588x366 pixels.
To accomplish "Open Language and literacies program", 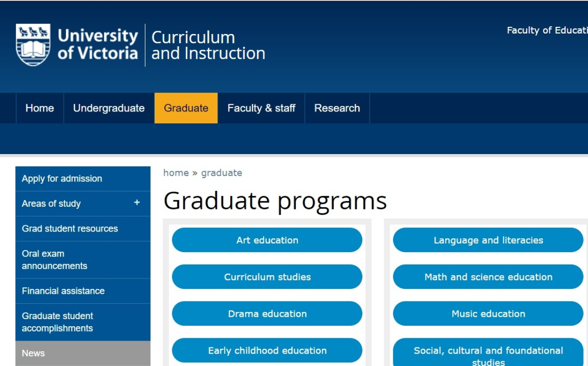I will click(x=488, y=240).
